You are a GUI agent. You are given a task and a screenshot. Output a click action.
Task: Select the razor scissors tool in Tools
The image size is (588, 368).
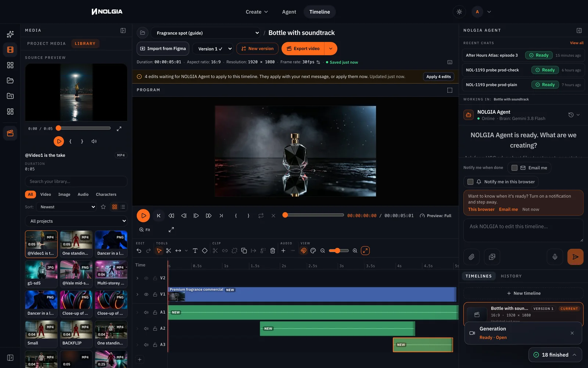(169, 251)
